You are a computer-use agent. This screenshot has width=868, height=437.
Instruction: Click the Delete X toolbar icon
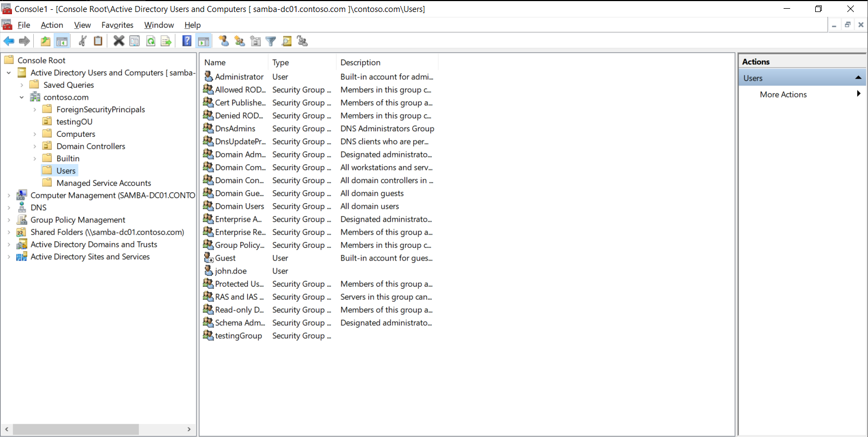click(x=119, y=41)
